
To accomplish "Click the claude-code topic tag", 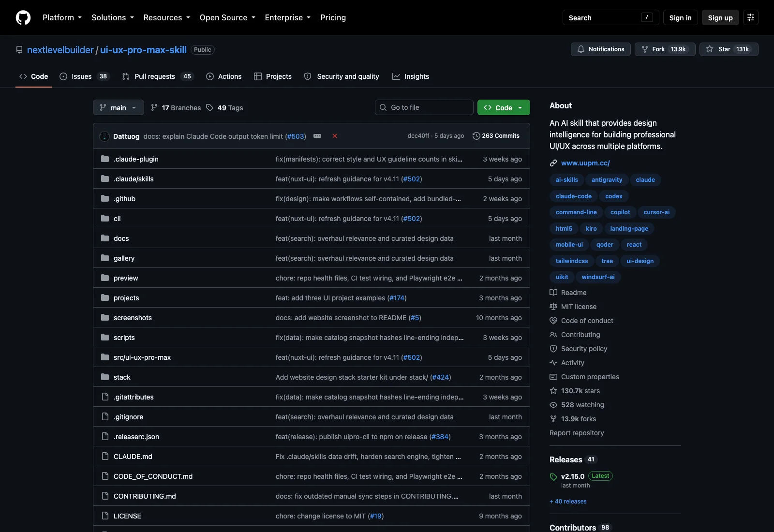I will [x=573, y=196].
